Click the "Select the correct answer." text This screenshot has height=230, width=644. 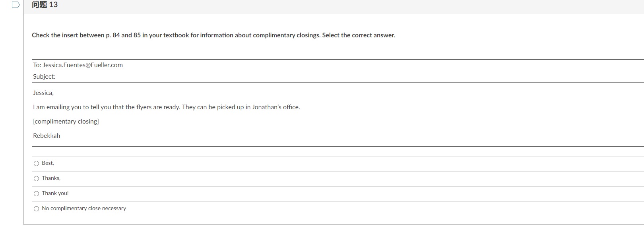(359, 35)
